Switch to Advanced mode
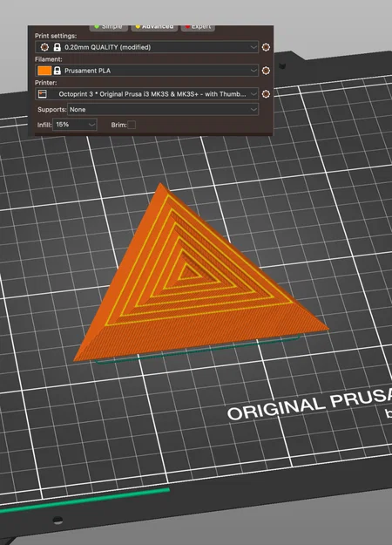This screenshot has width=392, height=545. click(154, 27)
